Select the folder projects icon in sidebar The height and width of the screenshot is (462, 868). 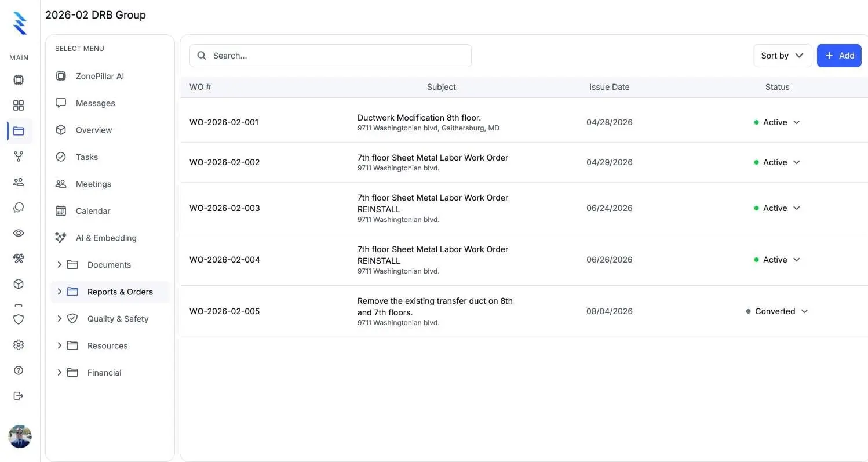pos(19,131)
